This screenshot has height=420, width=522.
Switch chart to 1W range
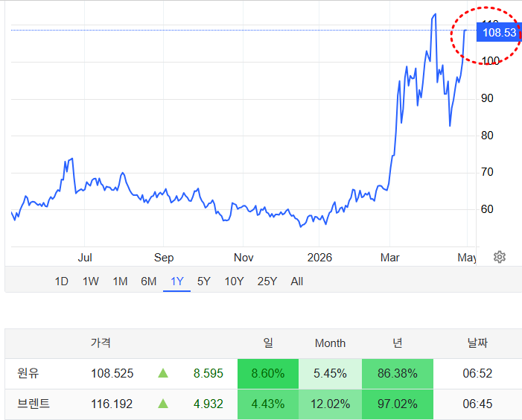[x=91, y=281]
